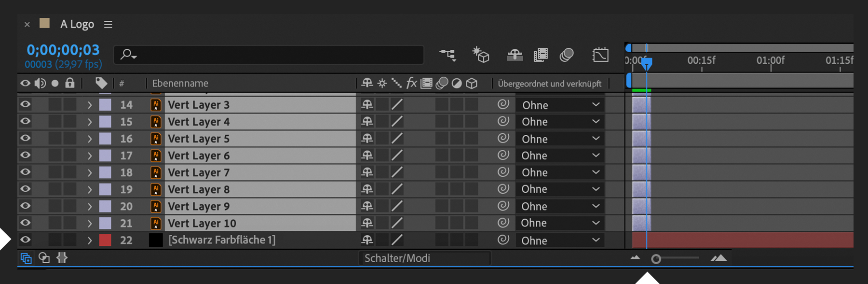Enable frame blending icon in toolbar
The image size is (868, 284).
[541, 55]
